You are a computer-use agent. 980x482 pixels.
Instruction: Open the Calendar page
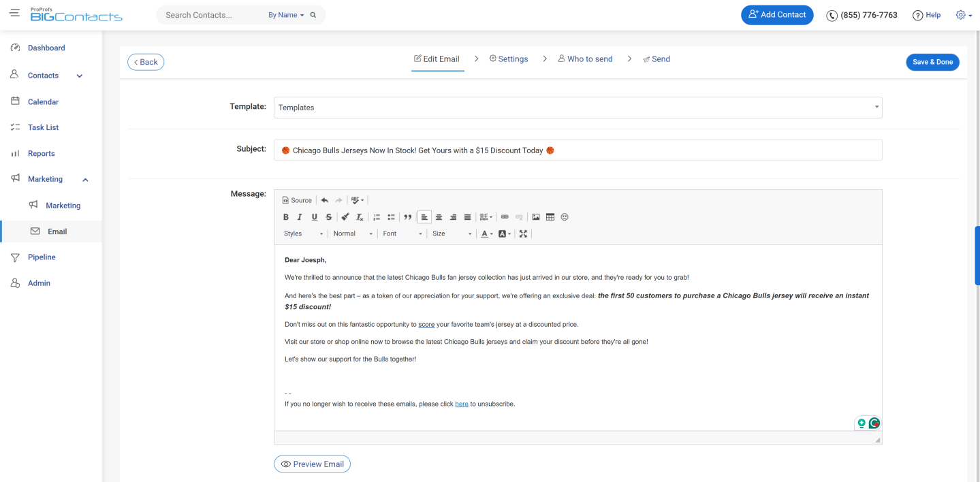pyautogui.click(x=43, y=101)
